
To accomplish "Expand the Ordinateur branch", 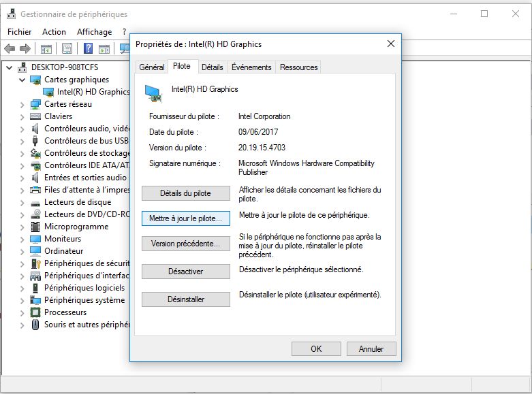I will 22,252.
